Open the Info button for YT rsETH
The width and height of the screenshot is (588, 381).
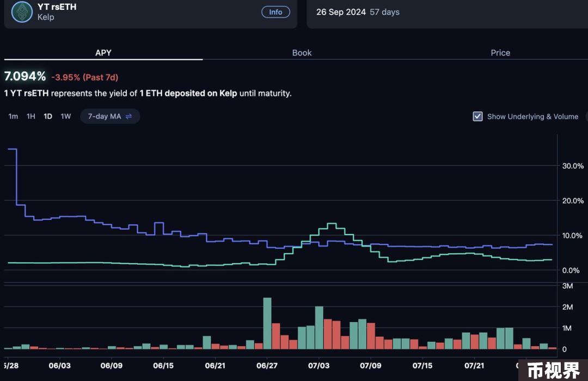click(x=275, y=12)
